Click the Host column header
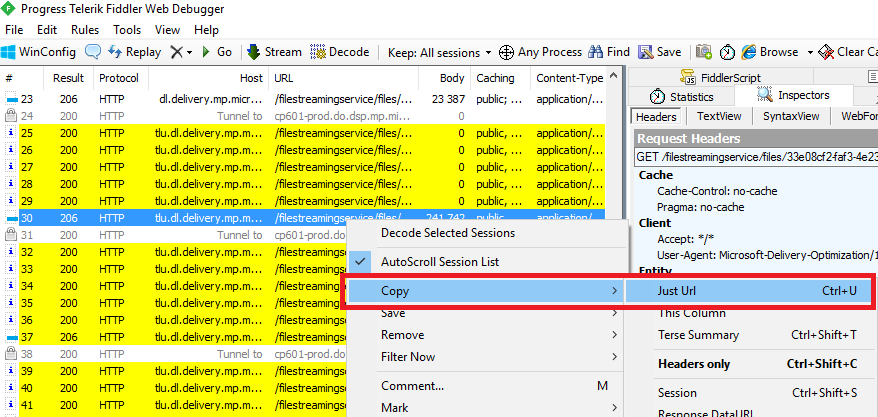 251,78
